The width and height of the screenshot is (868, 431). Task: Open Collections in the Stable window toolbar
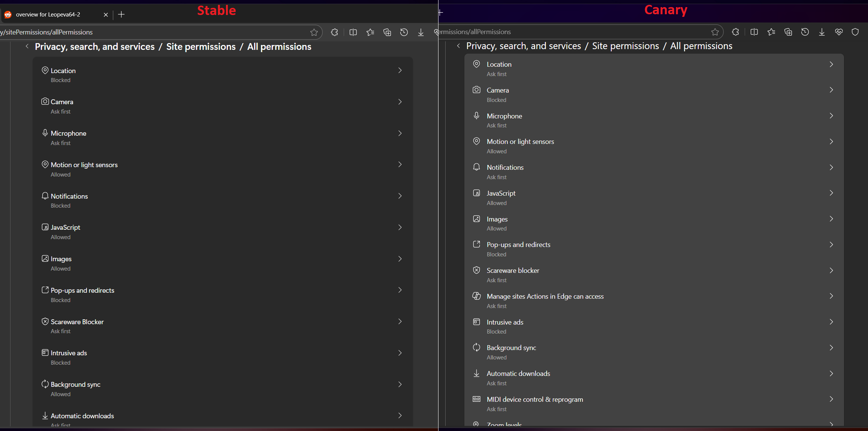coord(387,32)
